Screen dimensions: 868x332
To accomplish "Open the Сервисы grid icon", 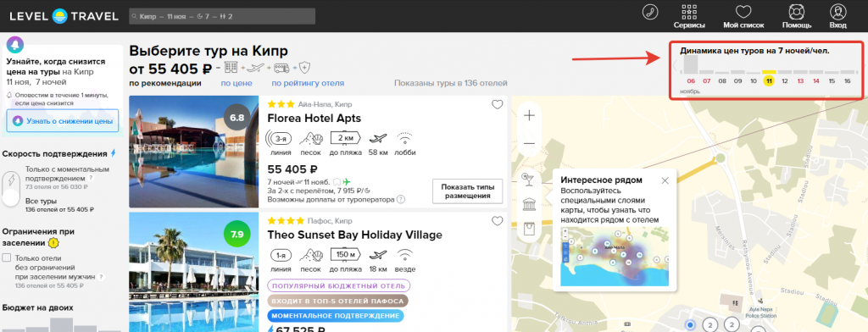I will [x=689, y=12].
